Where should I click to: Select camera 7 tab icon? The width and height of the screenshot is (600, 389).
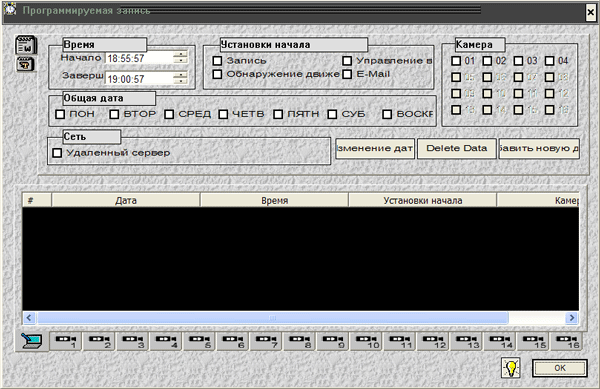point(266,341)
